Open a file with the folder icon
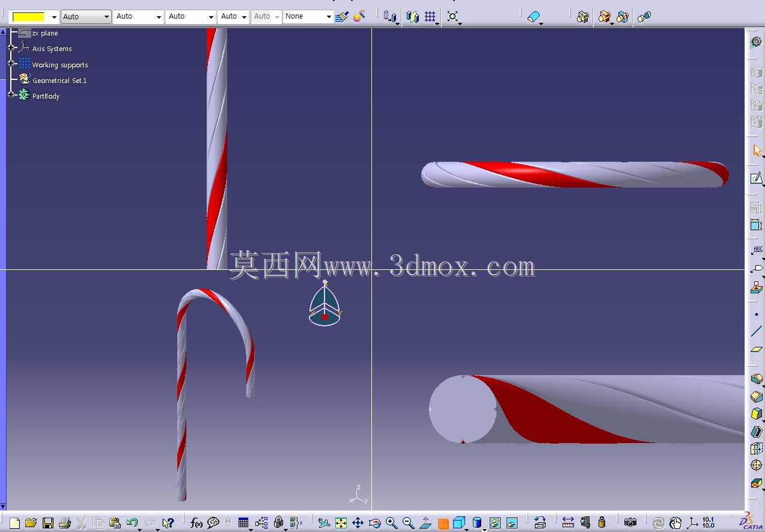 (x=31, y=523)
